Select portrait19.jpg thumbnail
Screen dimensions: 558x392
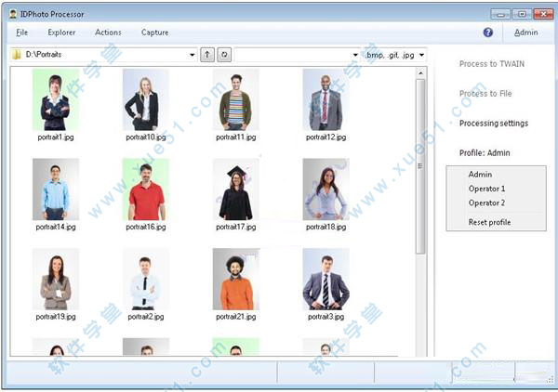coord(56,280)
